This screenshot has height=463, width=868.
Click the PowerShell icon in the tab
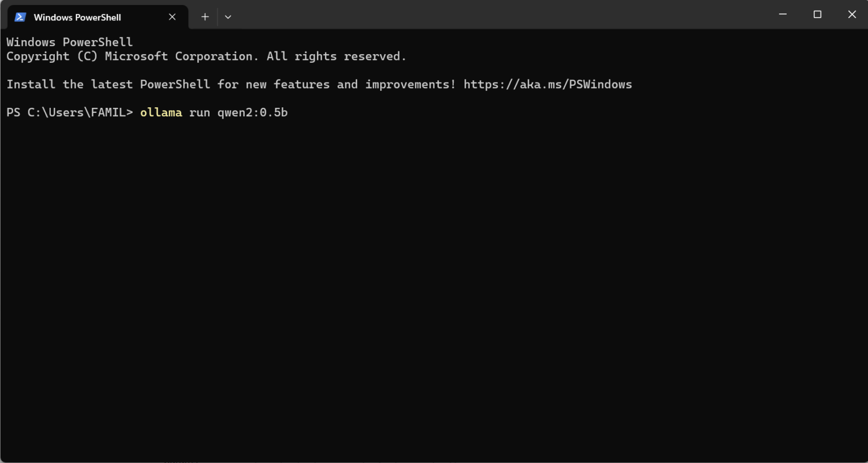click(20, 17)
